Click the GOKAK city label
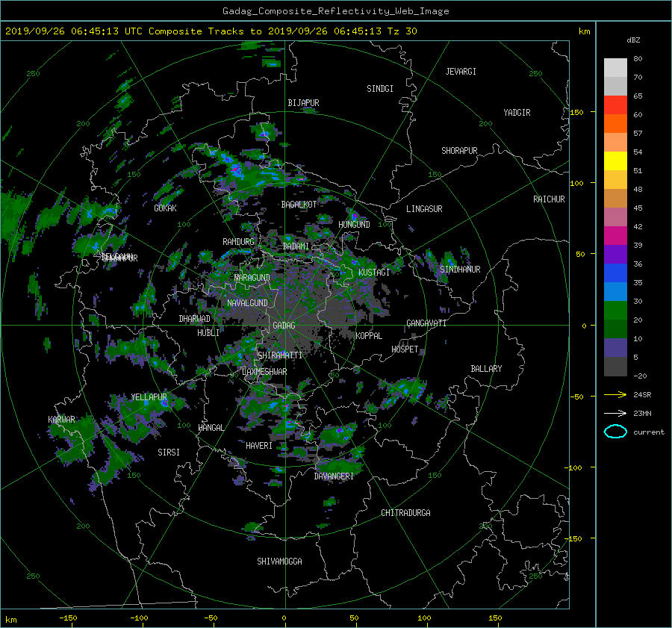The image size is (672, 628). coord(166,208)
